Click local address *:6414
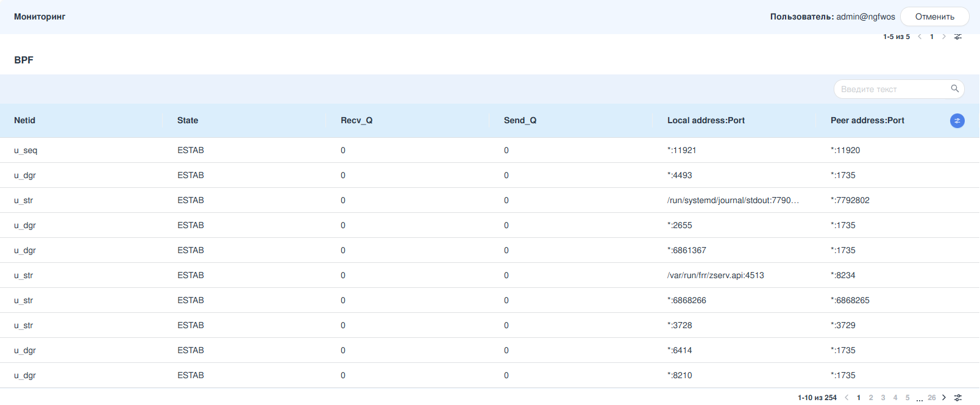This screenshot has width=980, height=405. click(x=680, y=350)
